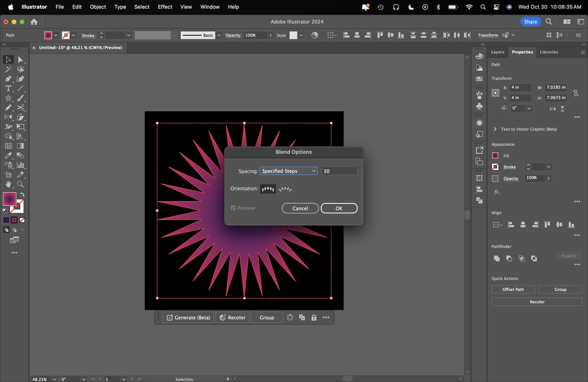
Task: Click the lock icon in the contextual bar
Action: 314,317
